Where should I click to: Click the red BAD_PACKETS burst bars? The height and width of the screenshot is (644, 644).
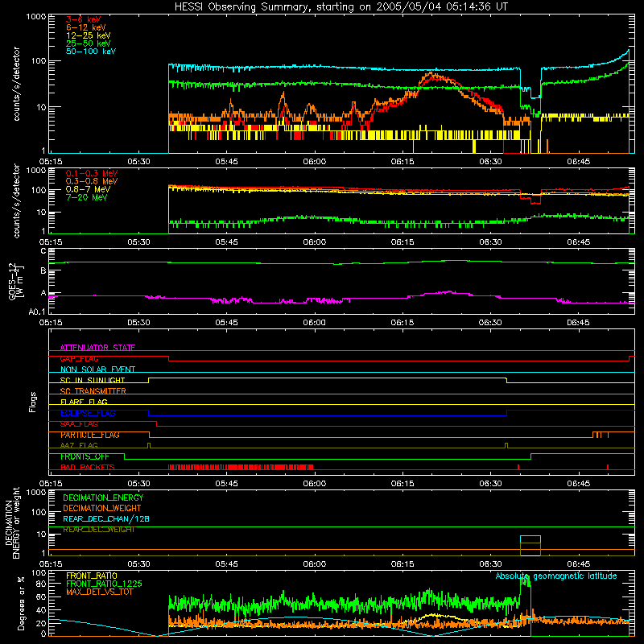[x=241, y=467]
